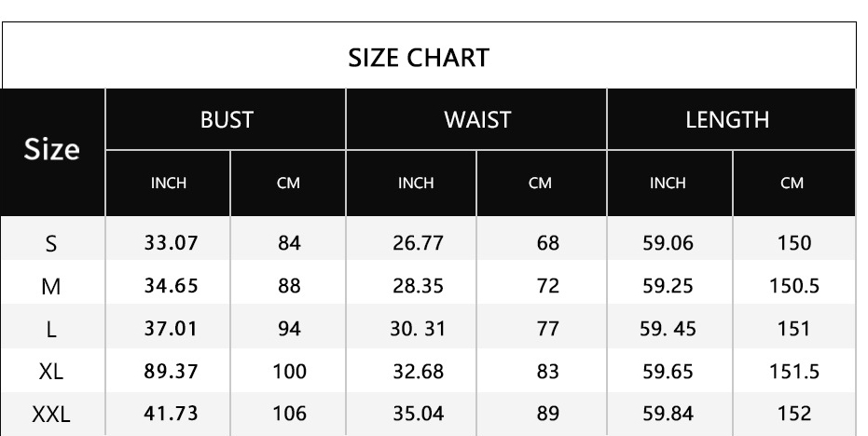868x436 pixels.
Task: Click the XXL waist value 35.04
Action: coord(419,415)
